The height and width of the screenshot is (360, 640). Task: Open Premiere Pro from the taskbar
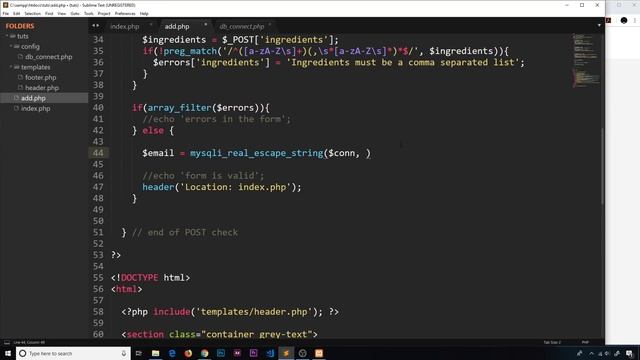click(253, 353)
